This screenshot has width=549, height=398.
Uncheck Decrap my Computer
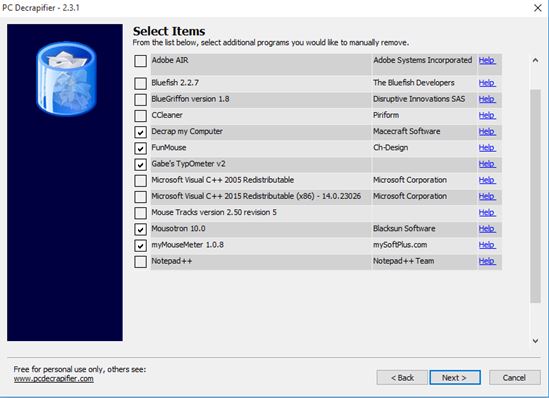140,132
